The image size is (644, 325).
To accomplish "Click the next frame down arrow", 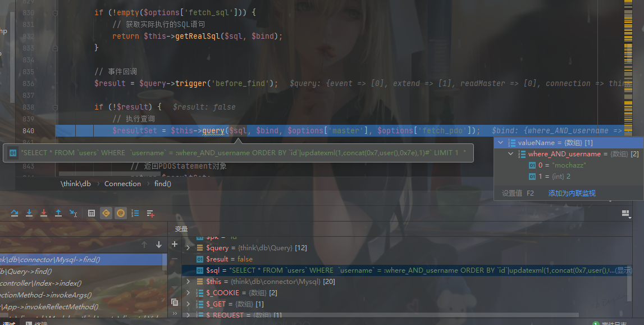I will 159,245.
